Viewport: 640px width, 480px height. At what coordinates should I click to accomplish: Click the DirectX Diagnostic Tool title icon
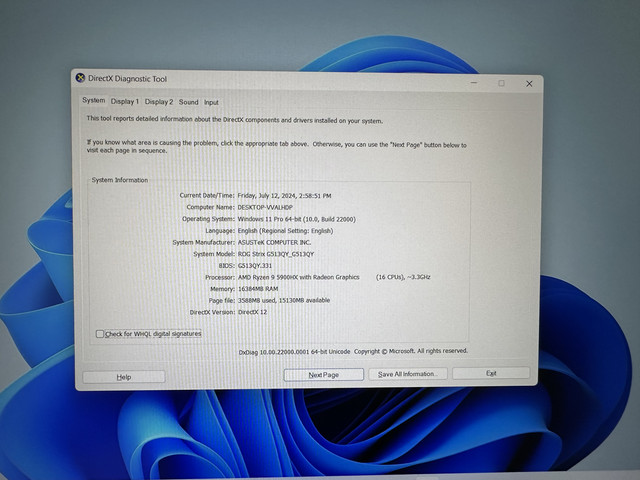tap(80, 78)
